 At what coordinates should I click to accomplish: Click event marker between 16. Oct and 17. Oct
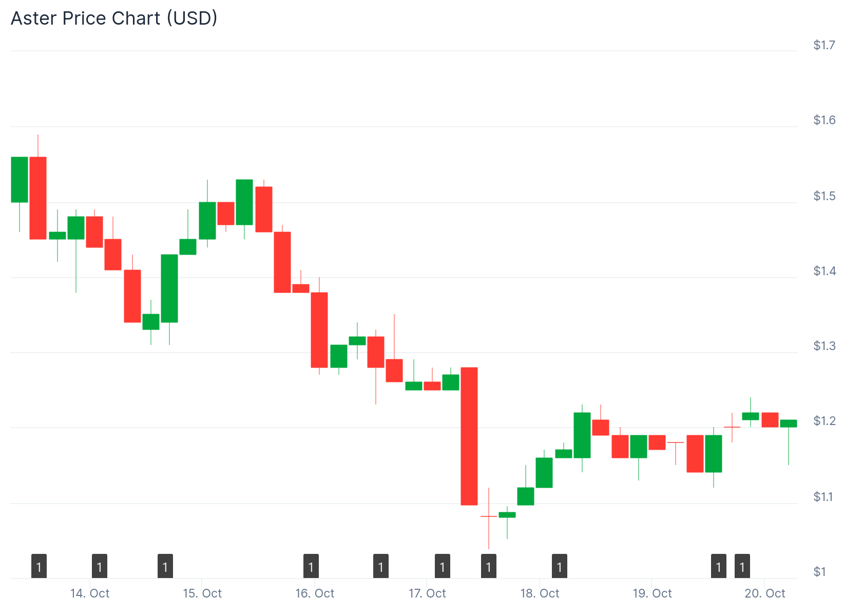point(381,566)
